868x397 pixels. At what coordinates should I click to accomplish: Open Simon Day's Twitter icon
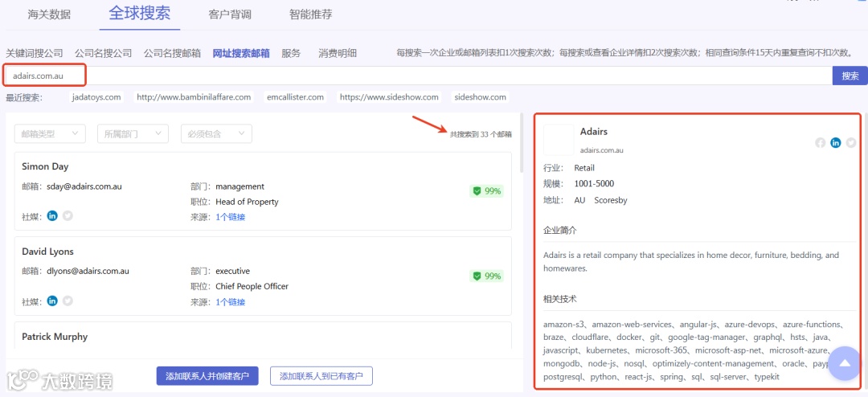click(68, 215)
